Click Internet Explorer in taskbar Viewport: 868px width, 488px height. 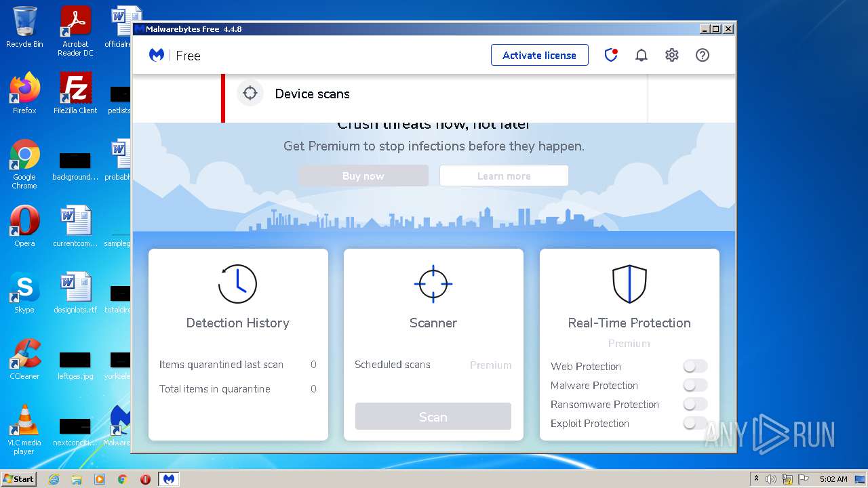[x=54, y=479]
